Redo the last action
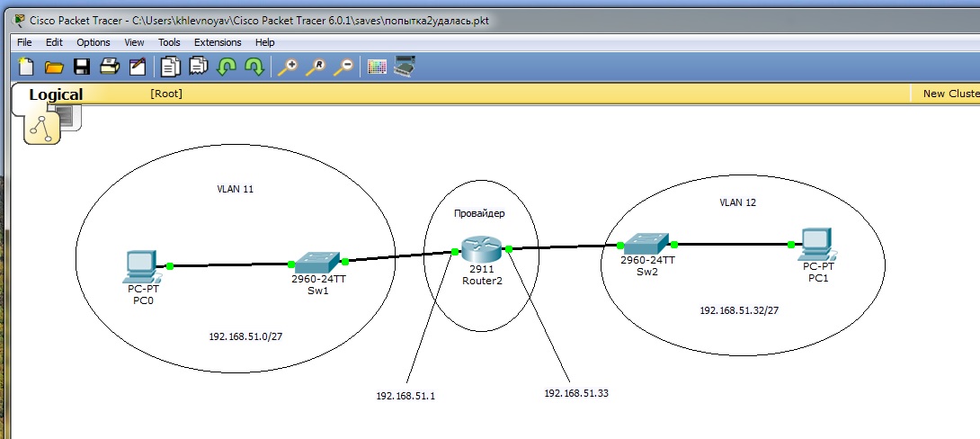The height and width of the screenshot is (439, 980). [254, 67]
